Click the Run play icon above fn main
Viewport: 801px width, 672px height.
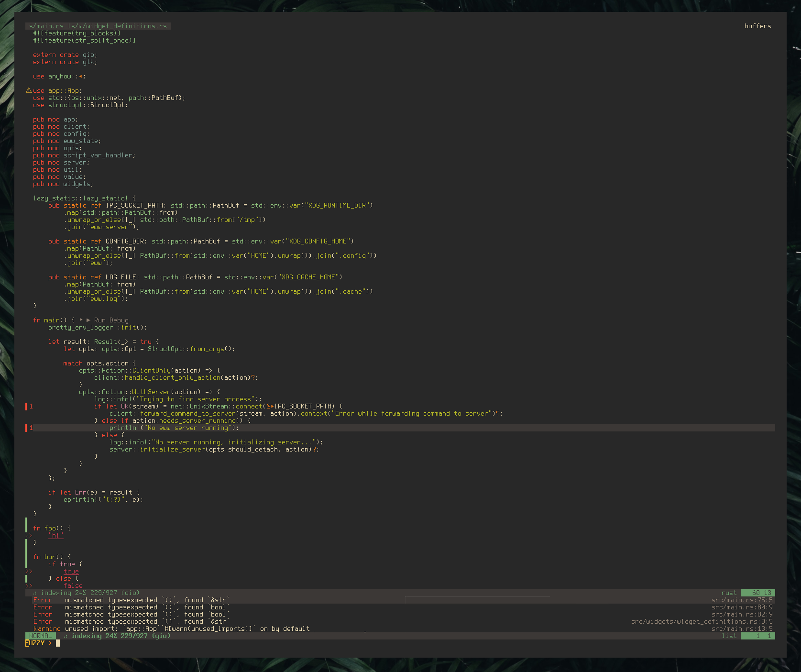pyautogui.click(x=81, y=320)
